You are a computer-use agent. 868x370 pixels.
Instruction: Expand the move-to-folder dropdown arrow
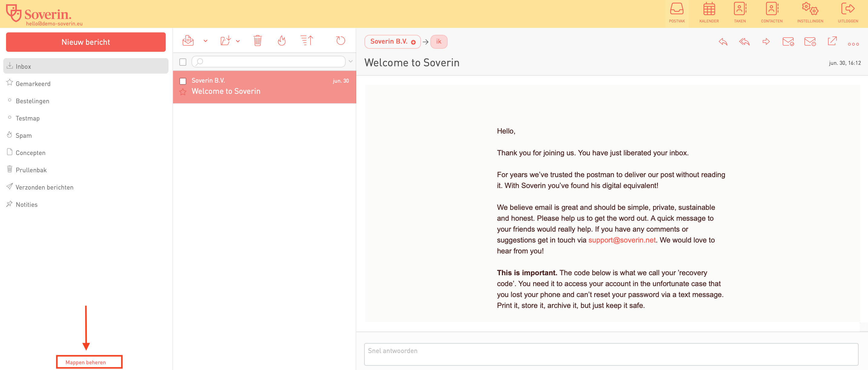click(x=238, y=41)
